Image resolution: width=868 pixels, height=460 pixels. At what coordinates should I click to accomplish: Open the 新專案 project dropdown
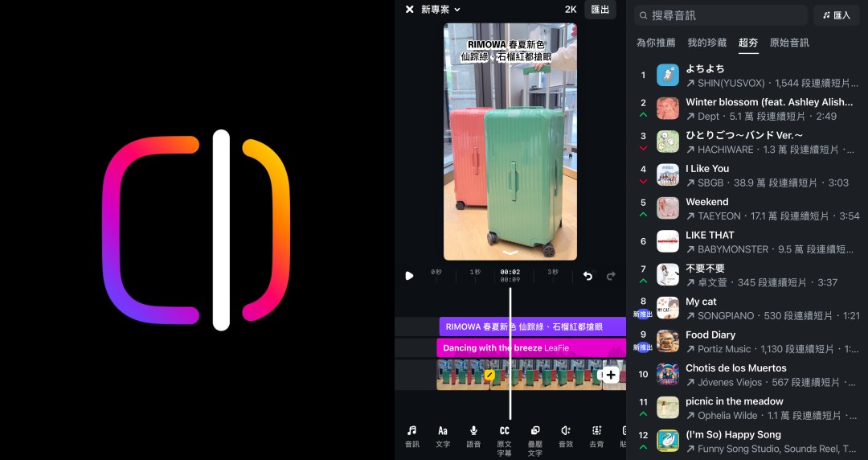click(x=440, y=10)
